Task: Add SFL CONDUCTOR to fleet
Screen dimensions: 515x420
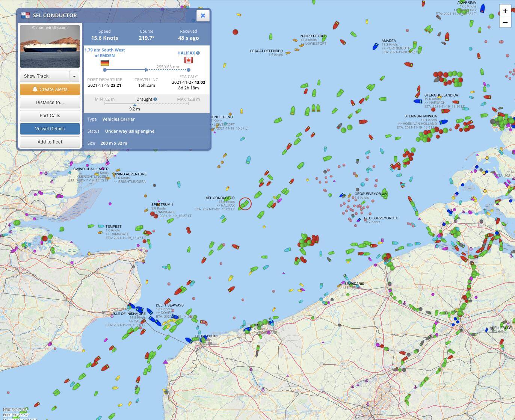Action: (x=50, y=142)
